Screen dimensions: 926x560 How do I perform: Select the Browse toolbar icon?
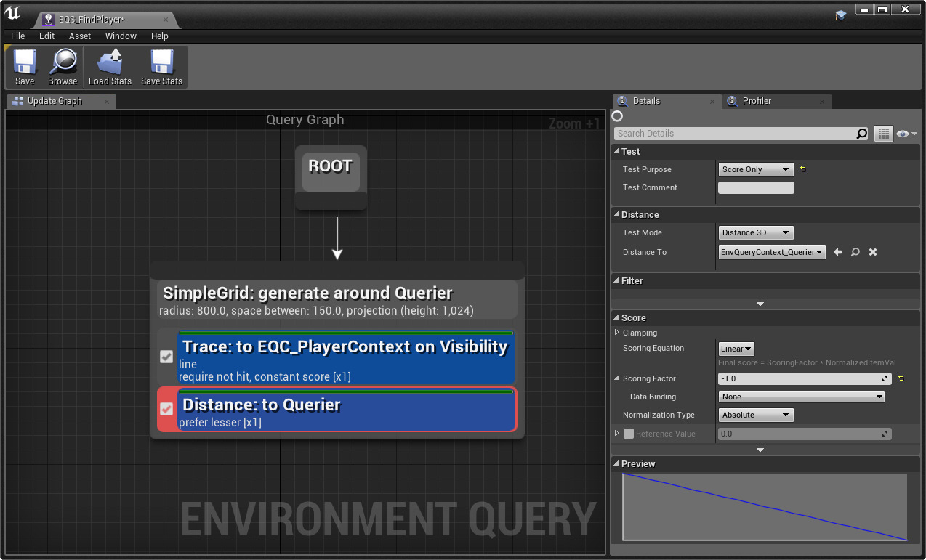point(63,66)
